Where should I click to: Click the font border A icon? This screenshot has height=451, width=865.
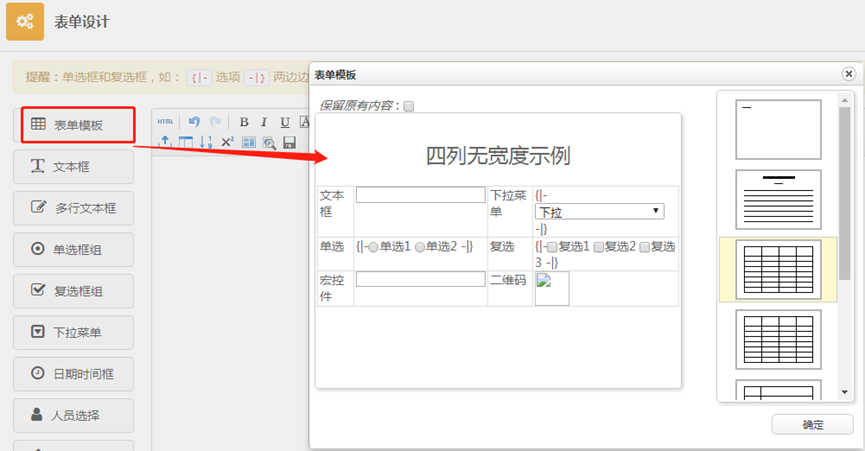(x=304, y=122)
